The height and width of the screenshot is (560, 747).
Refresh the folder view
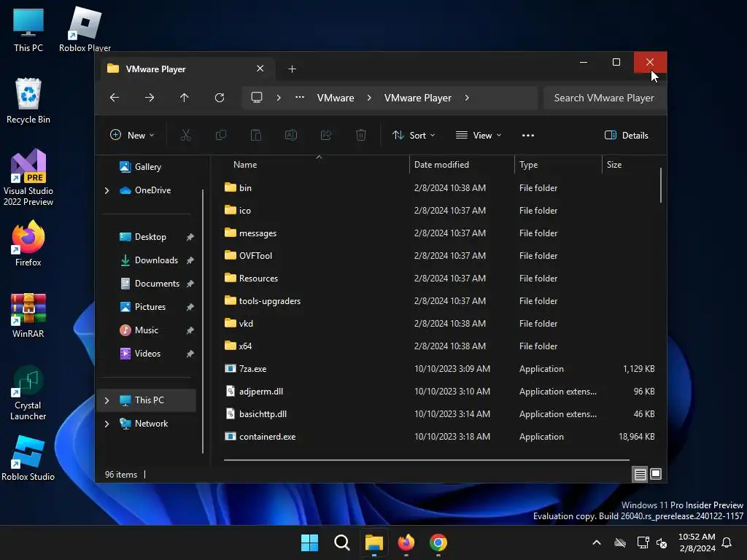219,98
